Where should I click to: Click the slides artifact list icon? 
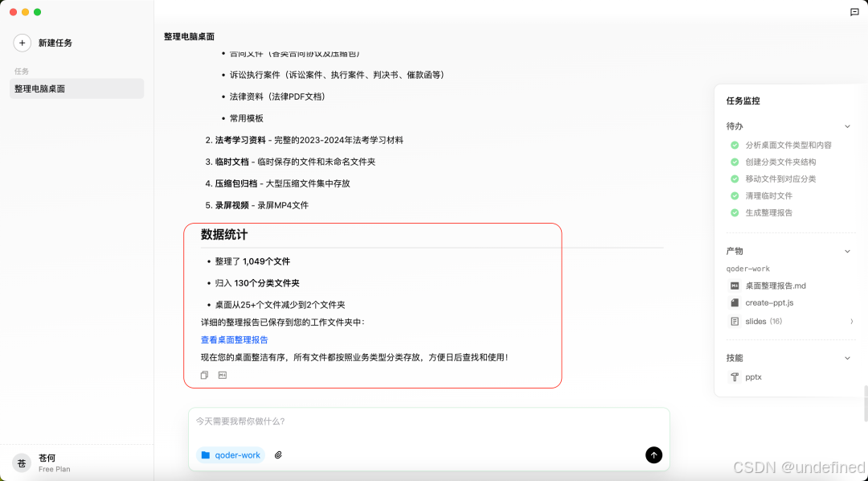[734, 321]
